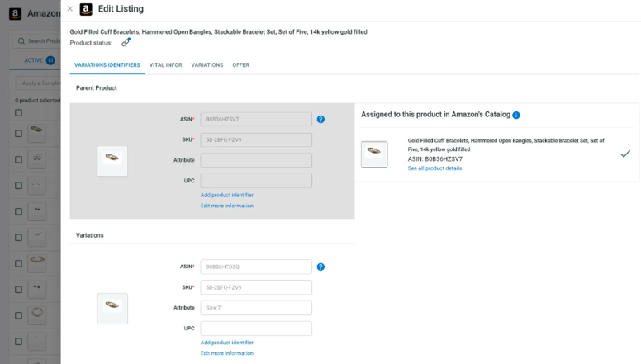Click Parent Product ASIN field
Viewport: 641px width, 364px height.
pyautogui.click(x=256, y=120)
